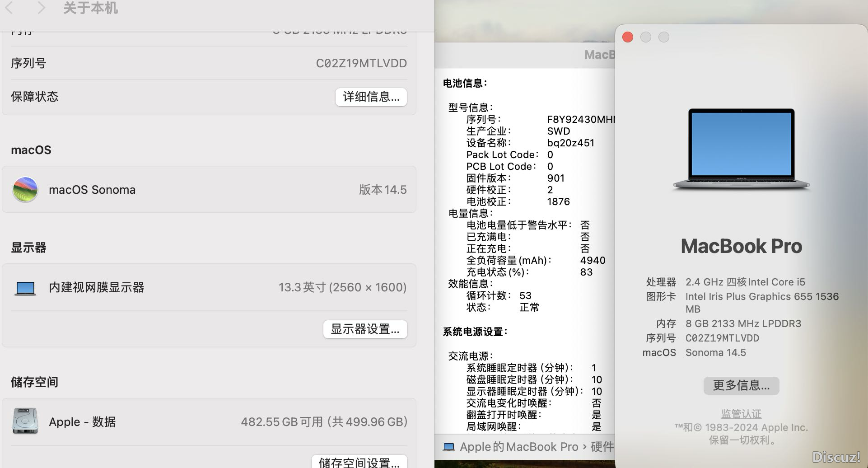
Task: Click the 关于本机 window title
Action: click(90, 8)
